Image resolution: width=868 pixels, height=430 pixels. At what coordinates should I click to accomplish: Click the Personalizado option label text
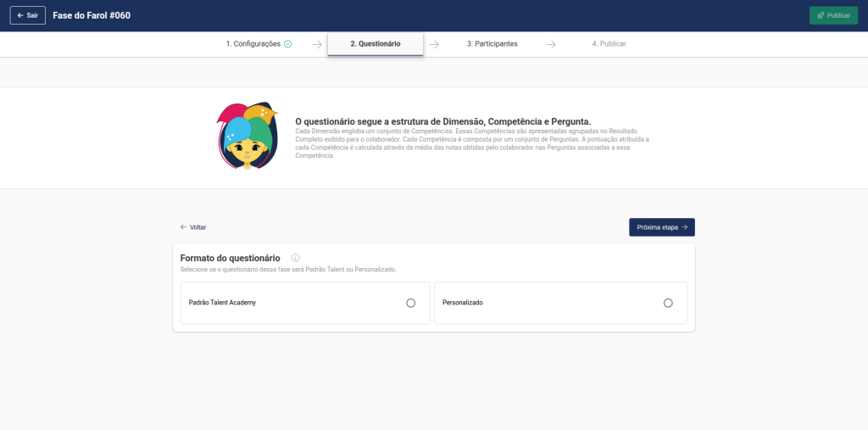[463, 303]
